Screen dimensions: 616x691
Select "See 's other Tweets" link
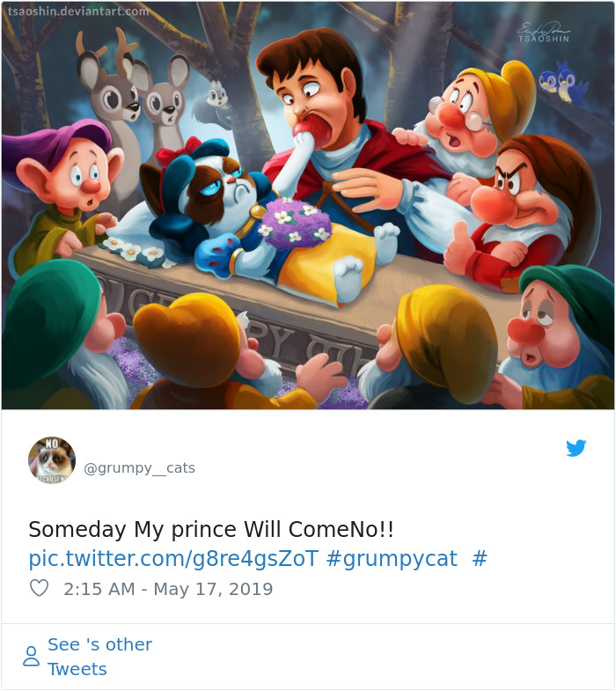coord(99,657)
